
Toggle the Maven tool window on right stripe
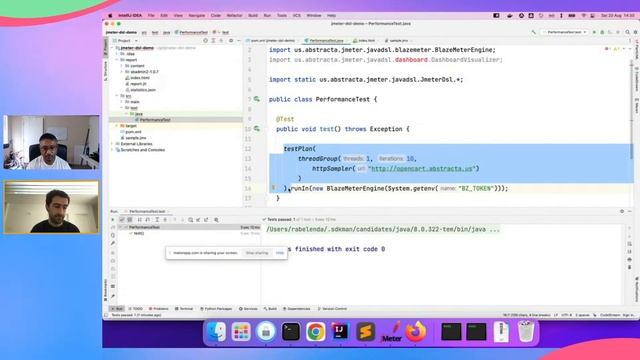tap(636, 106)
